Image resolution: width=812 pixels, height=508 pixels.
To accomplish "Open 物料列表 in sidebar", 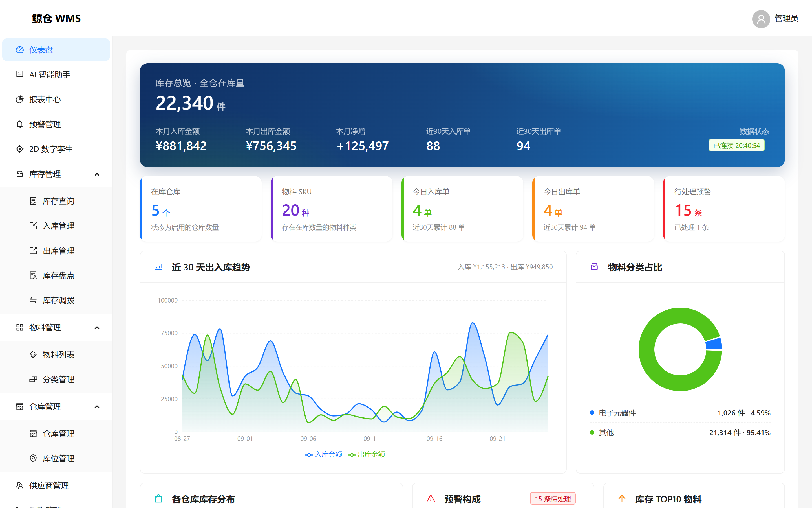I will 56,354.
